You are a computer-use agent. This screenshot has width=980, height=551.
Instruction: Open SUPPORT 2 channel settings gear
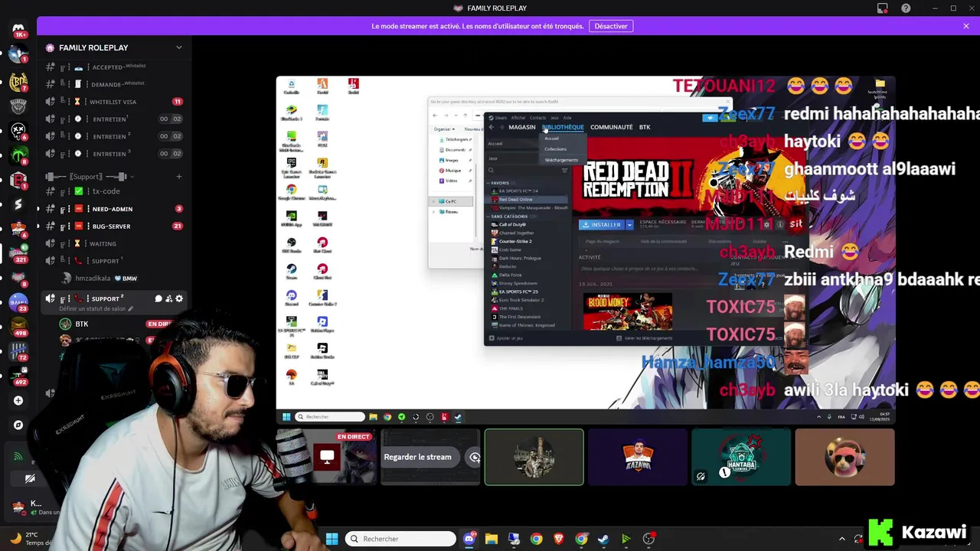(179, 298)
